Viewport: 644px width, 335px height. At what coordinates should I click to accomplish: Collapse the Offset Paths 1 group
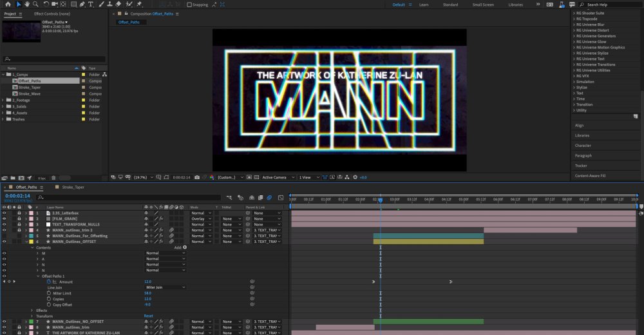click(38, 276)
